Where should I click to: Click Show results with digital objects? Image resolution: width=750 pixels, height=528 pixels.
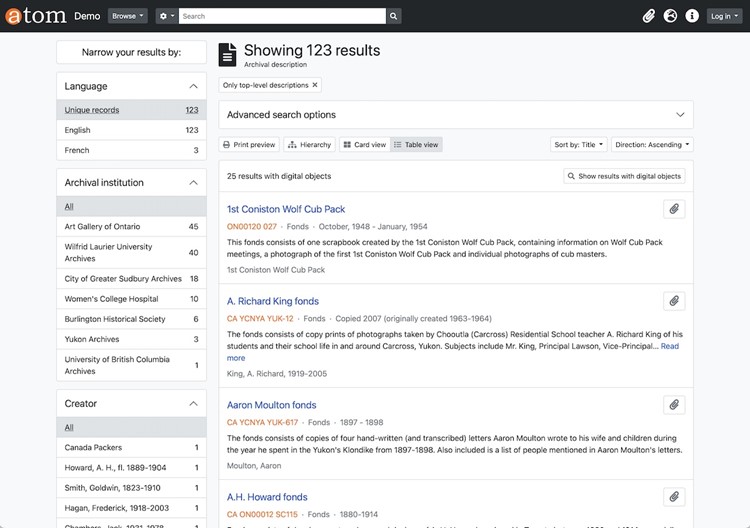[624, 176]
